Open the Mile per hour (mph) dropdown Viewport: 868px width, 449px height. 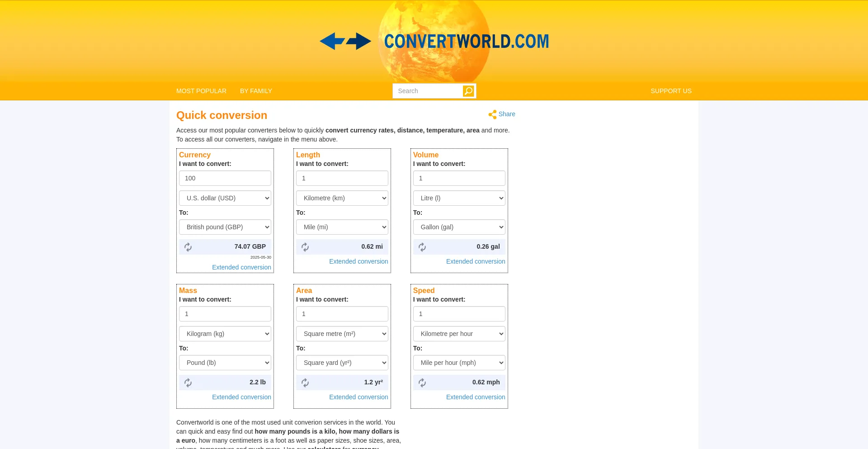(x=459, y=363)
